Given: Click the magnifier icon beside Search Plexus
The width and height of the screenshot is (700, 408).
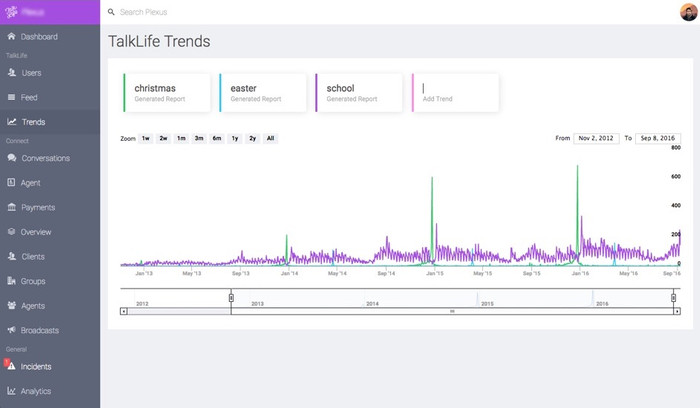Looking at the screenshot, I should point(111,12).
